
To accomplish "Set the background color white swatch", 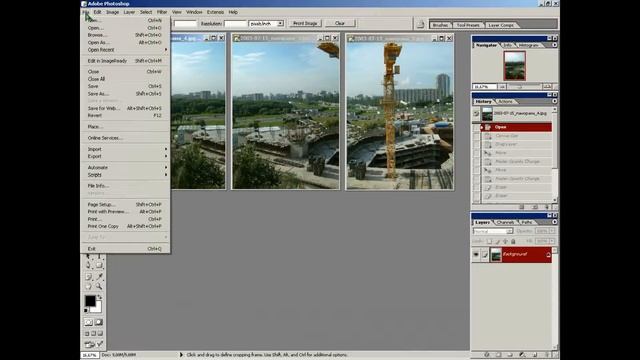I will (x=97, y=309).
